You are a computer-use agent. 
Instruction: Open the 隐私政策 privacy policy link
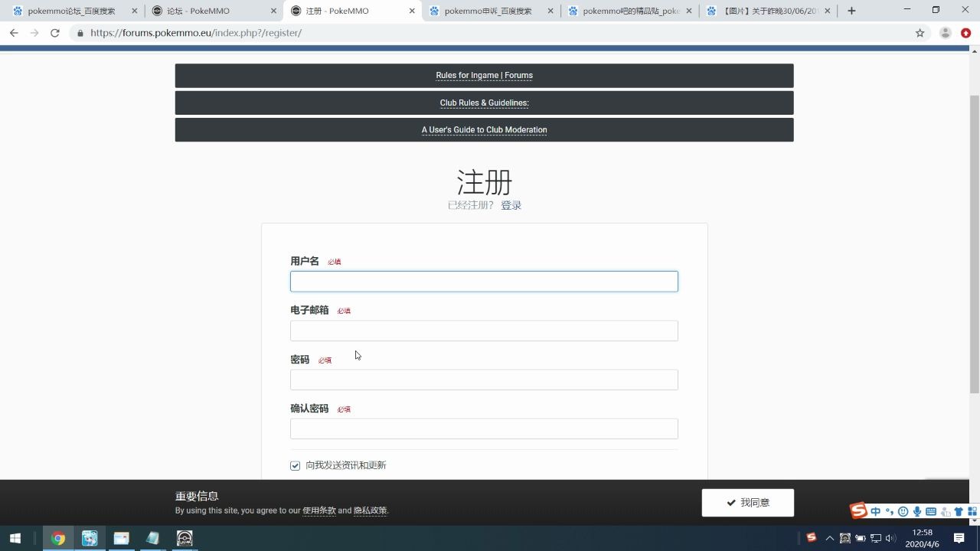tap(371, 510)
